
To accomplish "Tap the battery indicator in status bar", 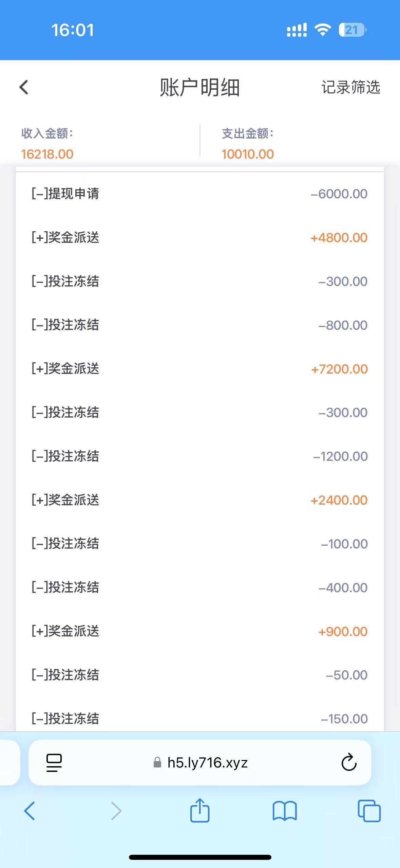I will [x=353, y=30].
